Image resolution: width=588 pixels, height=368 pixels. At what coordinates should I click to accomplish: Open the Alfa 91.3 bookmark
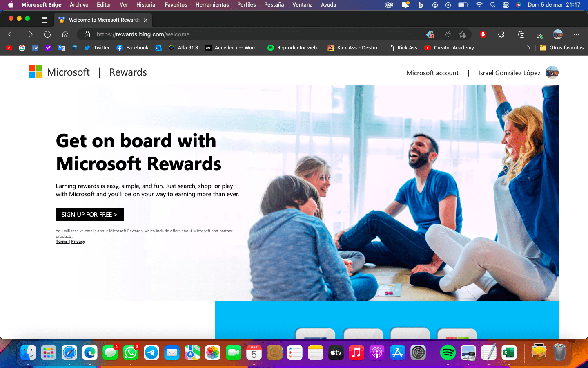pos(183,48)
